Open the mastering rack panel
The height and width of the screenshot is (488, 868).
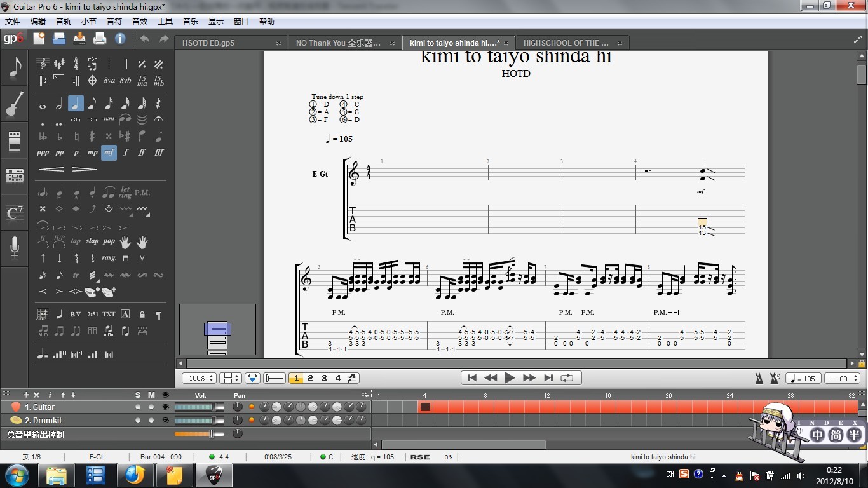15,175
